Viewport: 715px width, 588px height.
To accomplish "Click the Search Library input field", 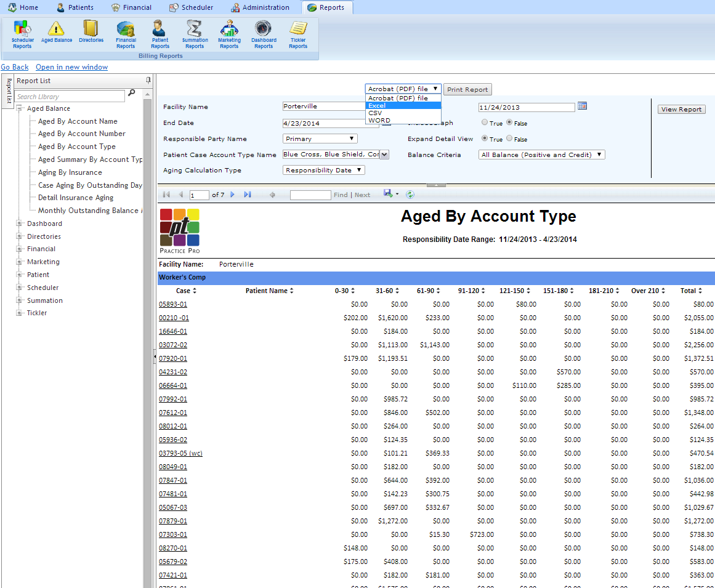I will pyautogui.click(x=70, y=97).
